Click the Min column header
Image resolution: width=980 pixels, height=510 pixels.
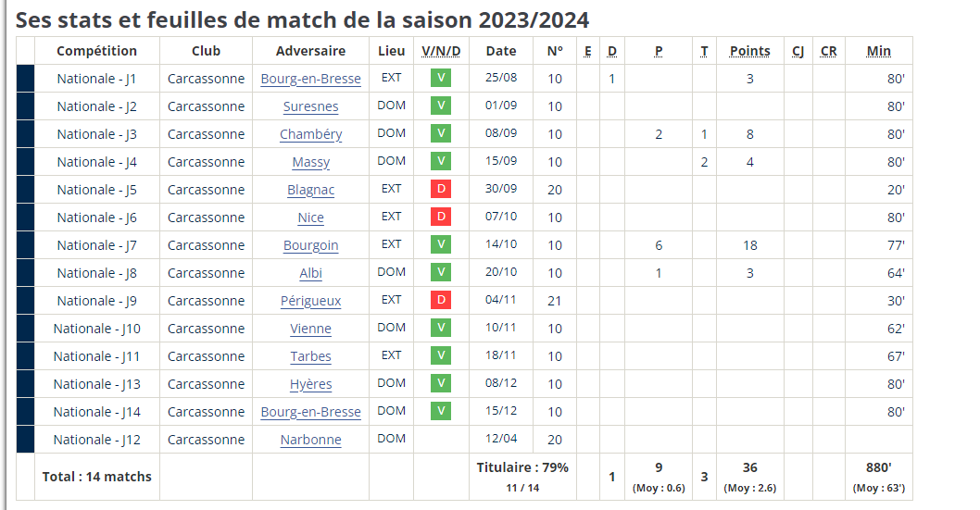(x=879, y=51)
